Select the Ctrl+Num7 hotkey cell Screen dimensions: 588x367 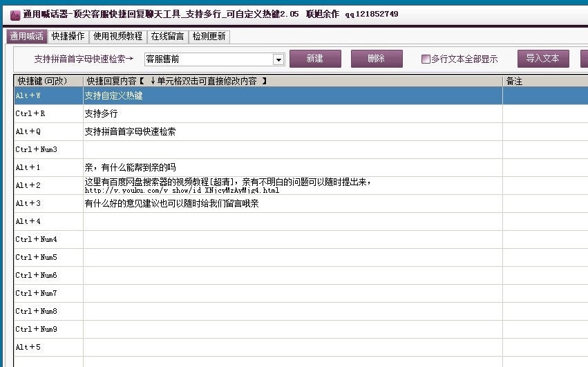48,294
